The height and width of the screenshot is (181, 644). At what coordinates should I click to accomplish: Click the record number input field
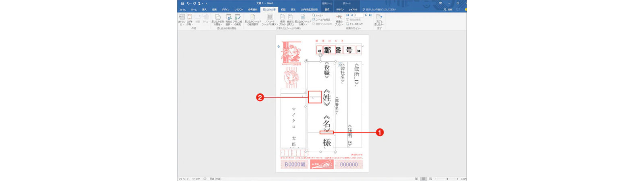click(359, 15)
